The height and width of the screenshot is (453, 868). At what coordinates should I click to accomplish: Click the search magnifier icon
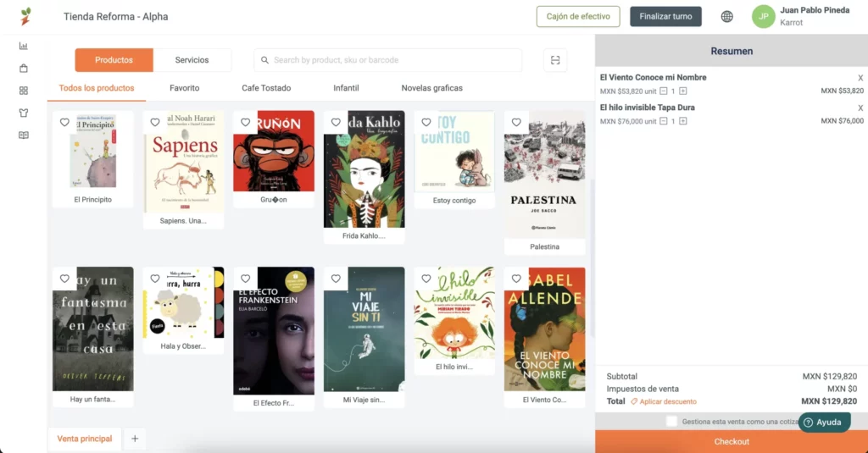tap(264, 60)
